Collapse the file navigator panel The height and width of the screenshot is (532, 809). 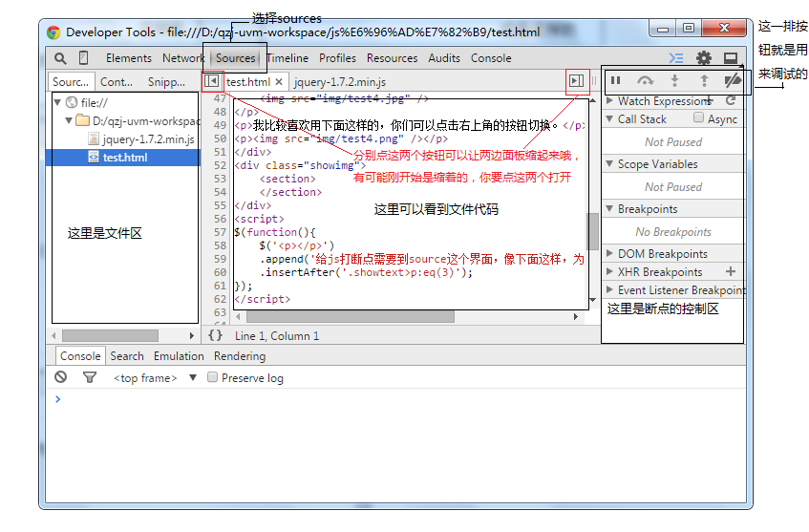pos(211,81)
